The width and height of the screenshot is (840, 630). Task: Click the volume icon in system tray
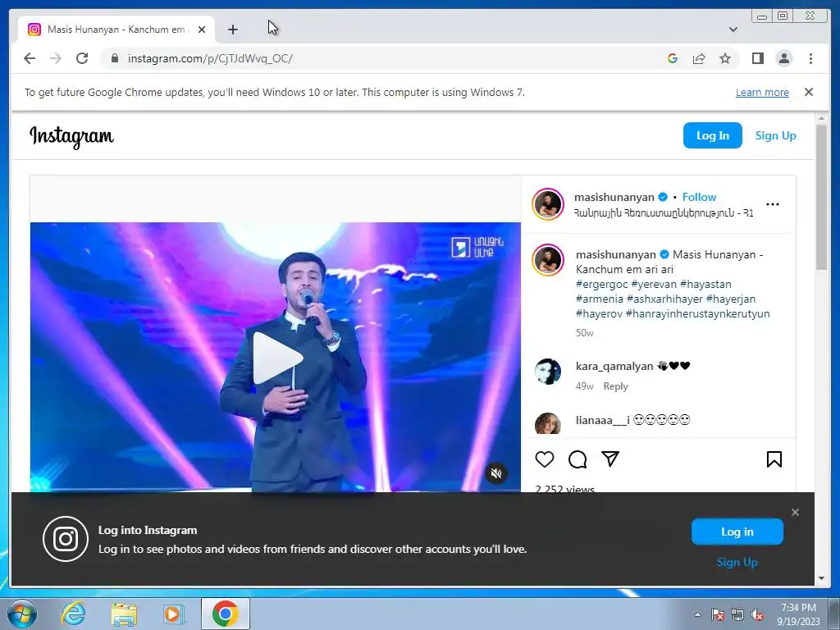(757, 614)
